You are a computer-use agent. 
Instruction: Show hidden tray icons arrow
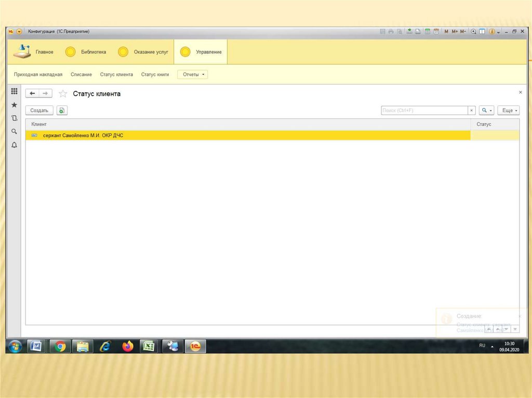493,347
